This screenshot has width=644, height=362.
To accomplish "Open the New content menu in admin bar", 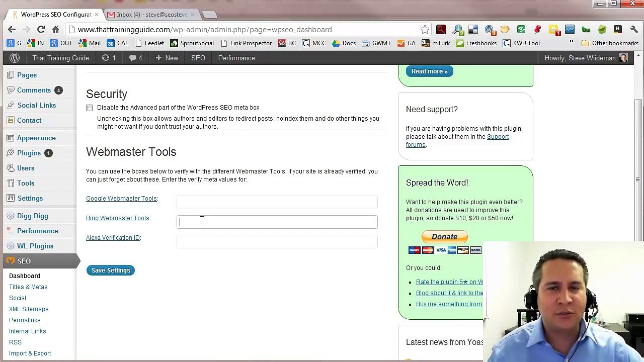I will pyautogui.click(x=167, y=58).
